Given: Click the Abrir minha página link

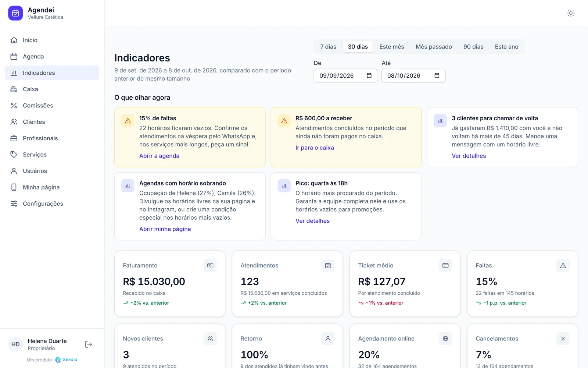Looking at the screenshot, I should coord(165,229).
